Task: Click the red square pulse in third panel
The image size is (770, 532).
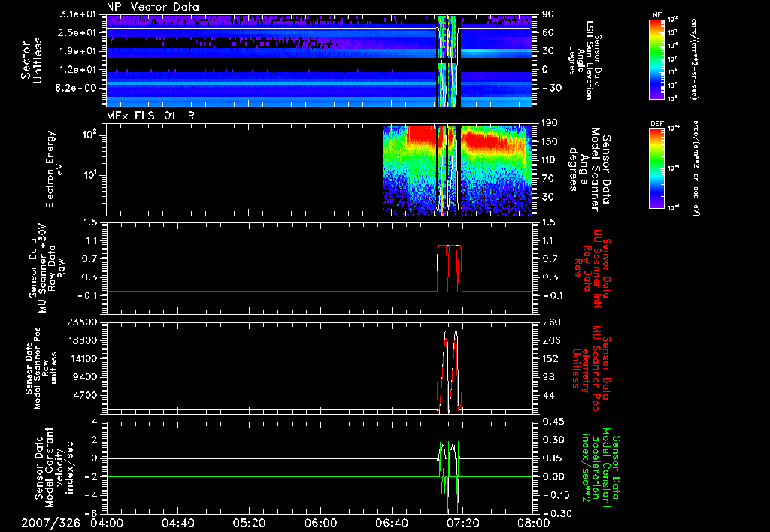Action: coord(449,268)
